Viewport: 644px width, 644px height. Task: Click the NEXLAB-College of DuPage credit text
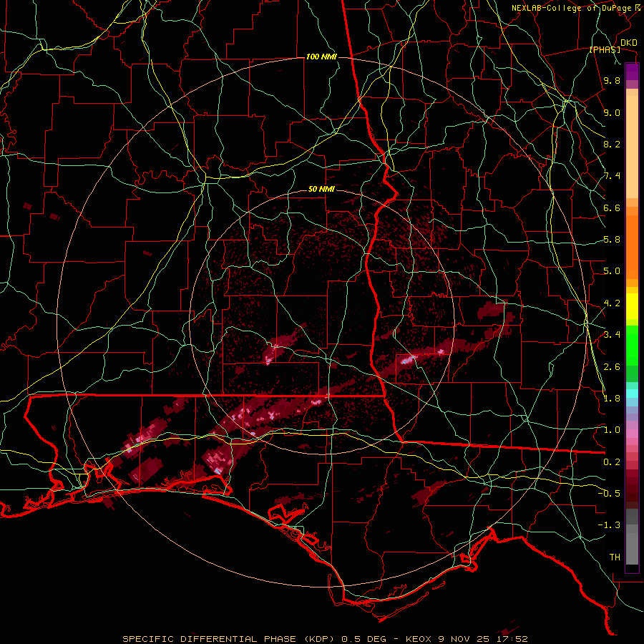tap(572, 8)
